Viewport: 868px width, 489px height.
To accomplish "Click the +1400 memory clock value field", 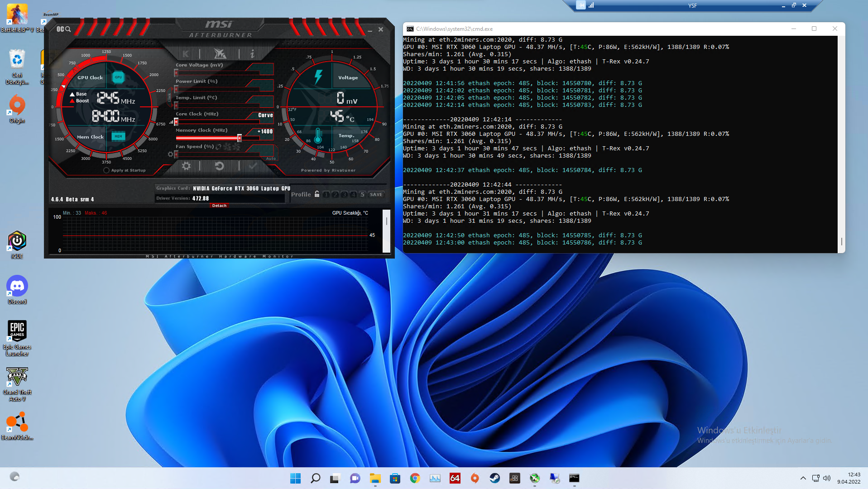I will pyautogui.click(x=265, y=132).
